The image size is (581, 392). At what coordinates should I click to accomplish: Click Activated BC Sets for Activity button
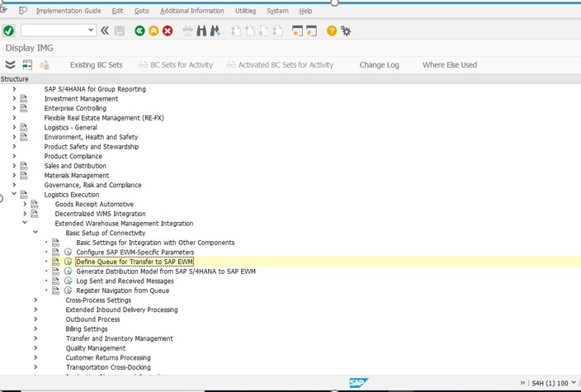tap(280, 65)
